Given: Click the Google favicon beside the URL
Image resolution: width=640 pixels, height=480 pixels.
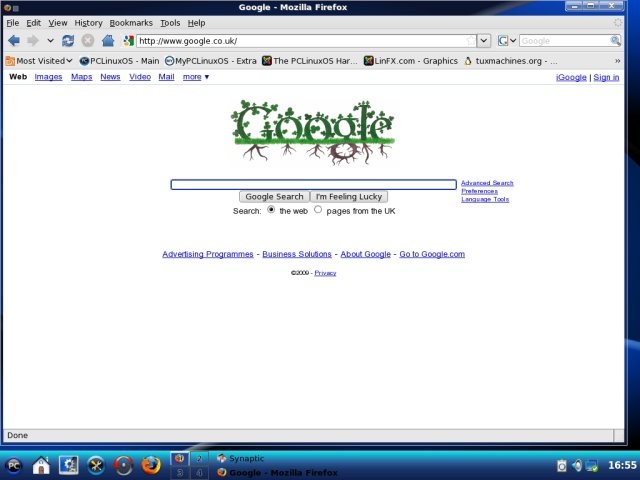Looking at the screenshot, I should click(x=129, y=40).
